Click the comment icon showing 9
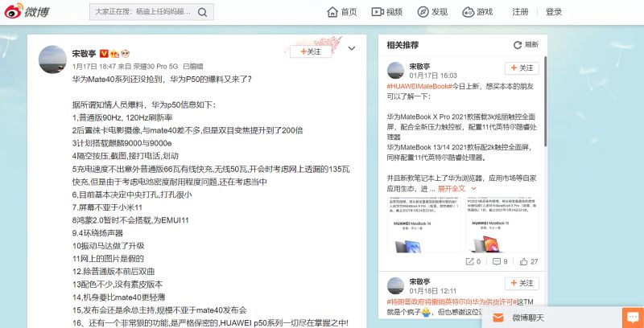Screen dimensions: 644x328 click(497, 261)
